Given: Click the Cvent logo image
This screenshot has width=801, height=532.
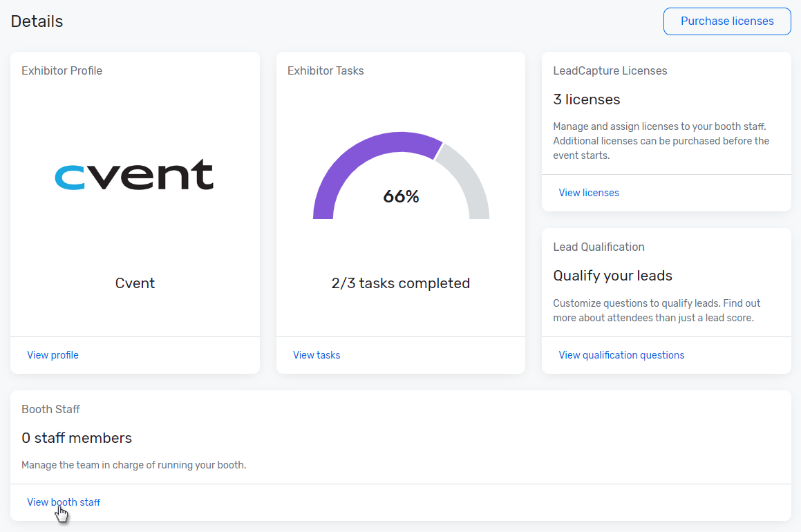Looking at the screenshot, I should point(135,175).
